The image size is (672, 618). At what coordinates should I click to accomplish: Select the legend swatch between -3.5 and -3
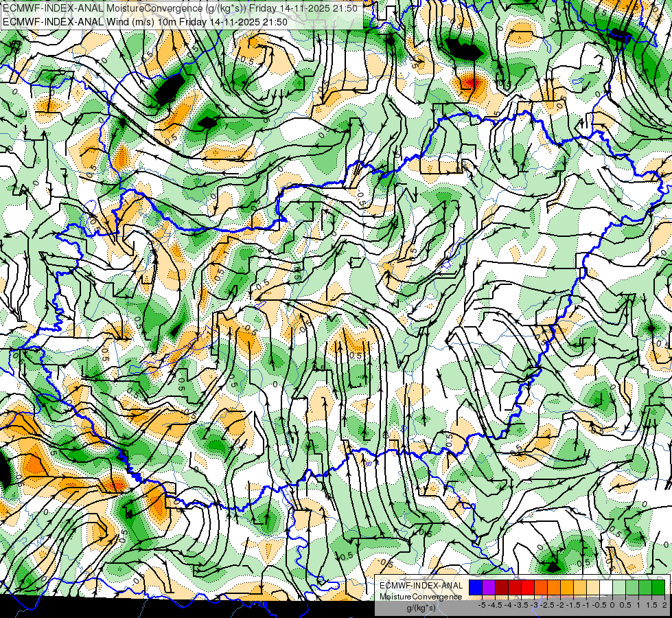(x=528, y=588)
